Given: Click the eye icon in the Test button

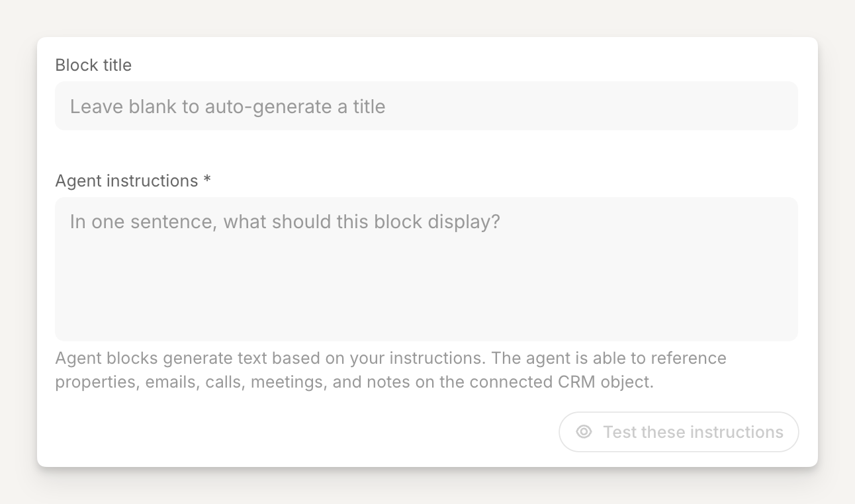Looking at the screenshot, I should (x=584, y=432).
